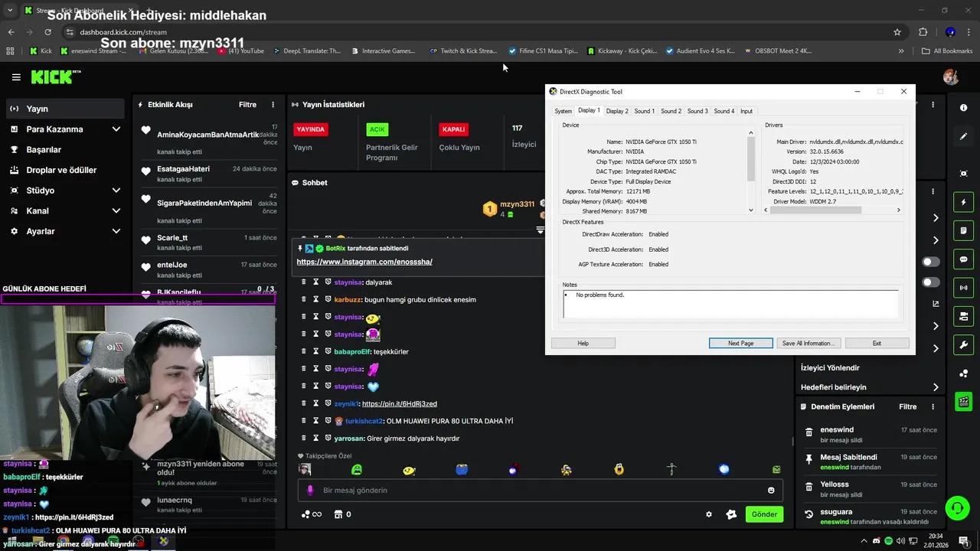Screen dimensions: 980x551
Task: Open Denetim Eylemleri three-dot menu
Action: (933, 407)
